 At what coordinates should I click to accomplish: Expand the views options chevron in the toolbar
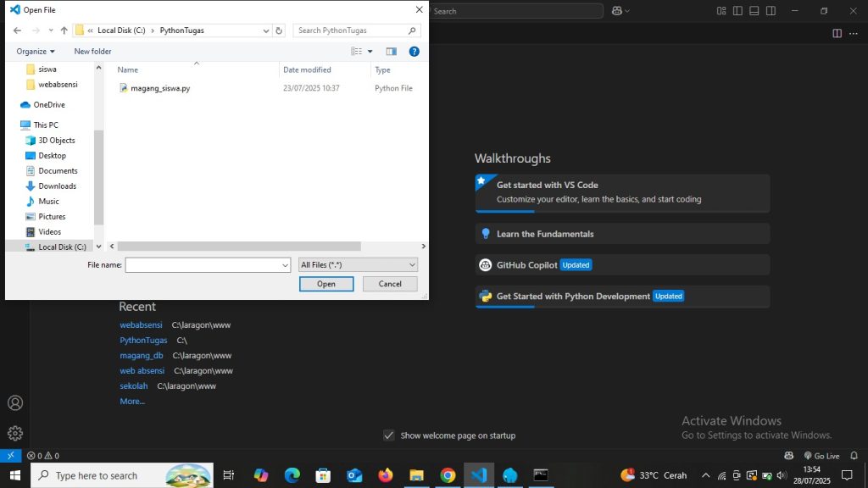coord(370,51)
